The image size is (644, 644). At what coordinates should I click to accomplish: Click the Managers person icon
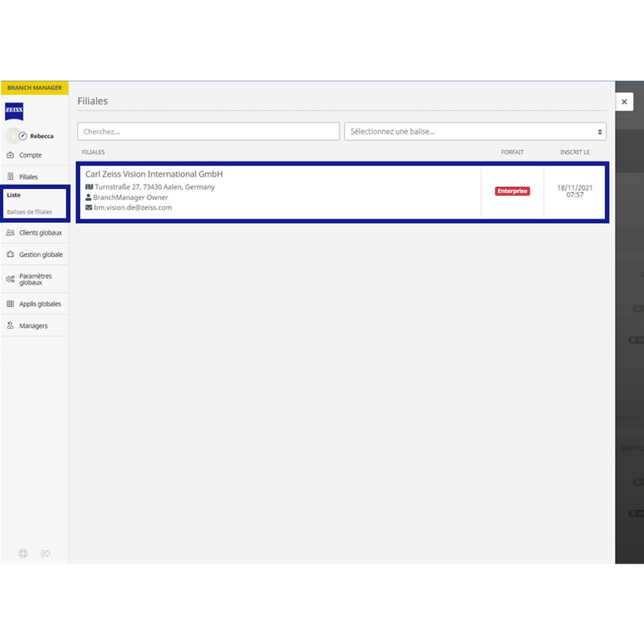[x=10, y=326]
